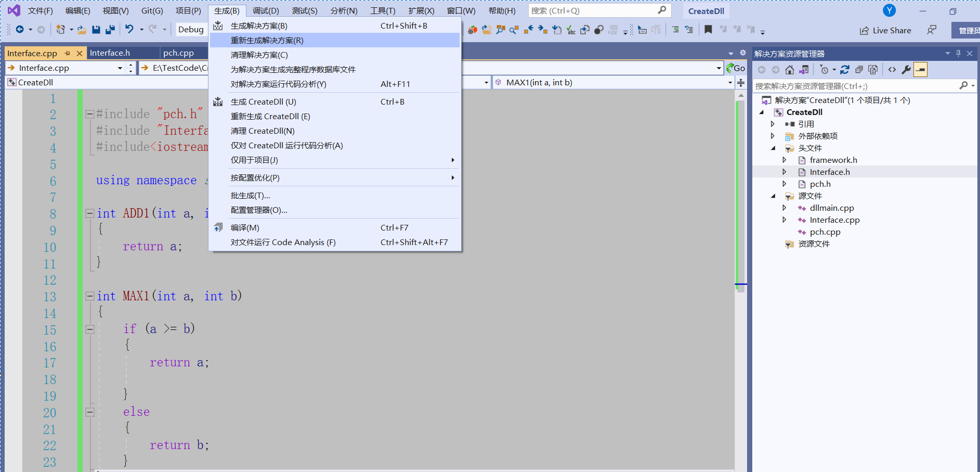
Task: Toggle a bookmark with the bookmark icon
Action: (x=708, y=30)
